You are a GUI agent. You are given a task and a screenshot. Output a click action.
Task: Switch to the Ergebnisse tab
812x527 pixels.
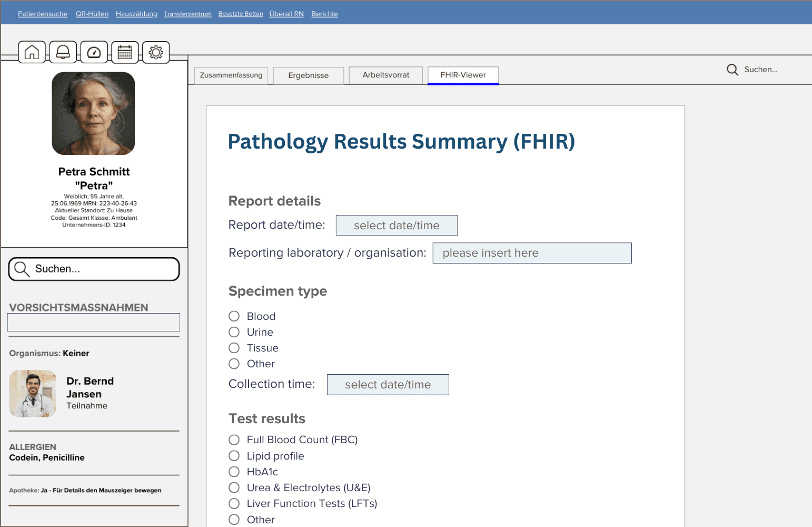point(308,75)
